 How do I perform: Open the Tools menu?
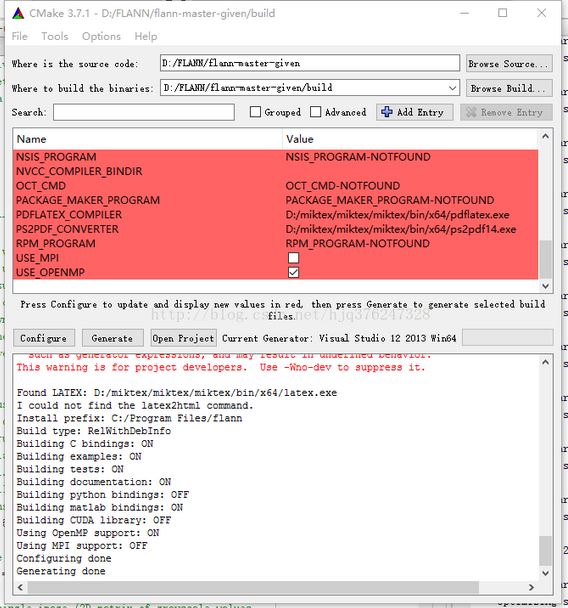pyautogui.click(x=55, y=36)
